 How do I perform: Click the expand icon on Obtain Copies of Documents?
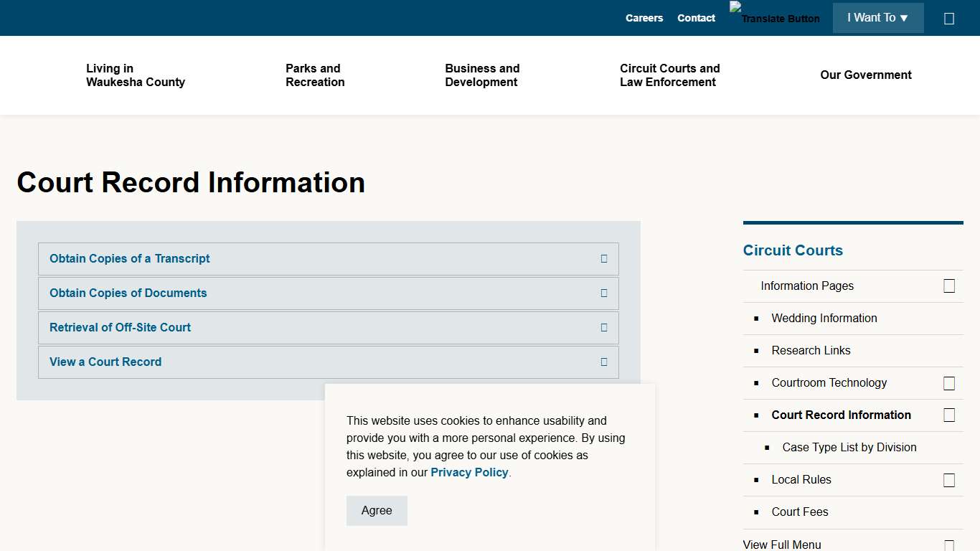point(603,293)
